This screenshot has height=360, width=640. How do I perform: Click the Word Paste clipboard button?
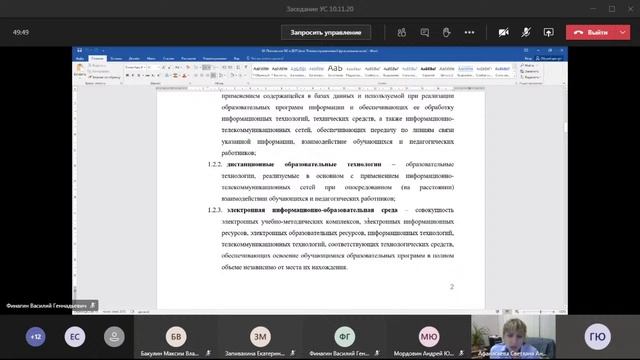coord(80,70)
